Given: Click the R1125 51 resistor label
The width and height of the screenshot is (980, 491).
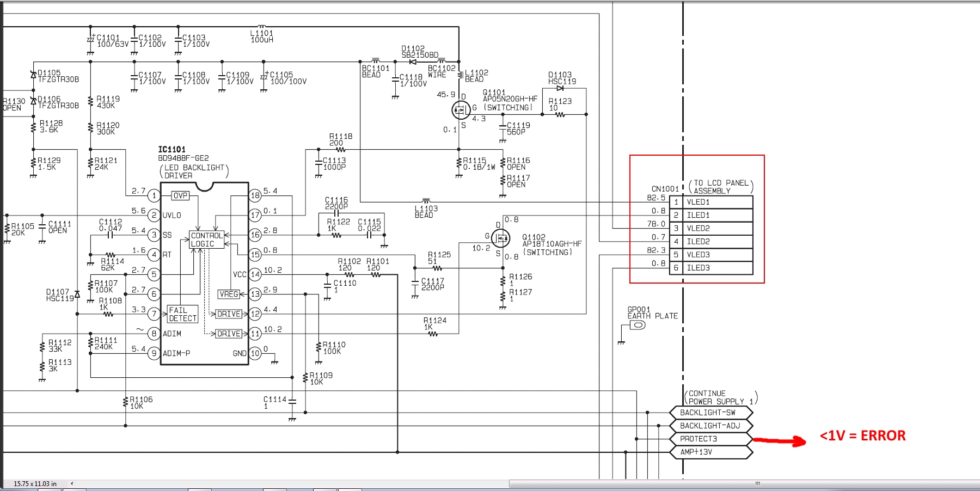Looking at the screenshot, I should (x=439, y=258).
